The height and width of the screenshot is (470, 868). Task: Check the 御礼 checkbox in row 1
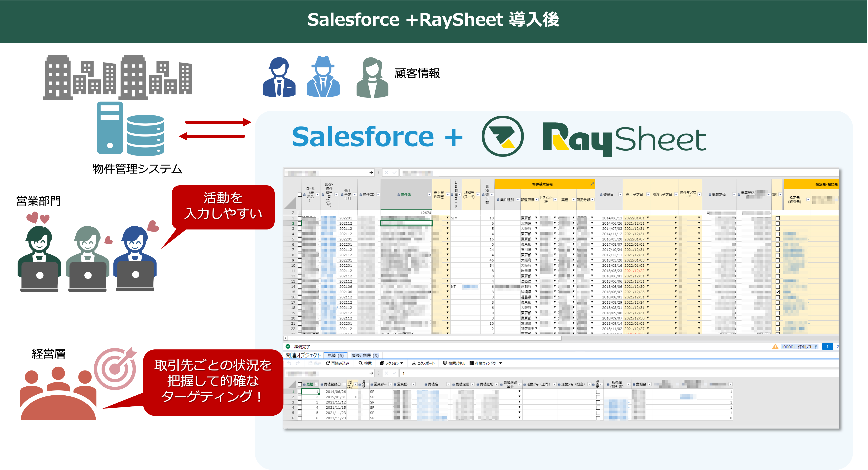pyautogui.click(x=777, y=218)
